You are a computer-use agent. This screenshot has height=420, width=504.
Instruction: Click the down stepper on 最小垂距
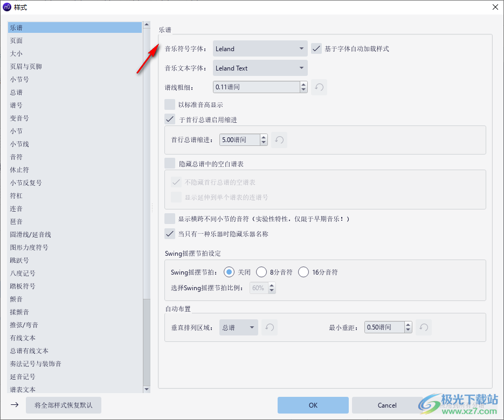tap(408, 330)
